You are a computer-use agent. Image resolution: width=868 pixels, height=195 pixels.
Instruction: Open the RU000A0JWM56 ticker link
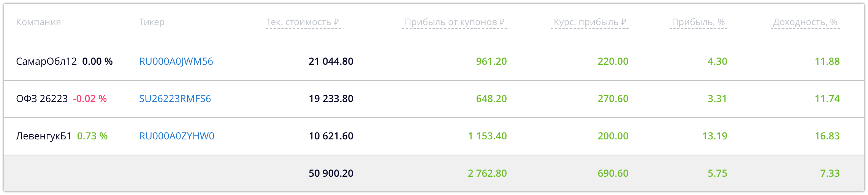coord(176,61)
